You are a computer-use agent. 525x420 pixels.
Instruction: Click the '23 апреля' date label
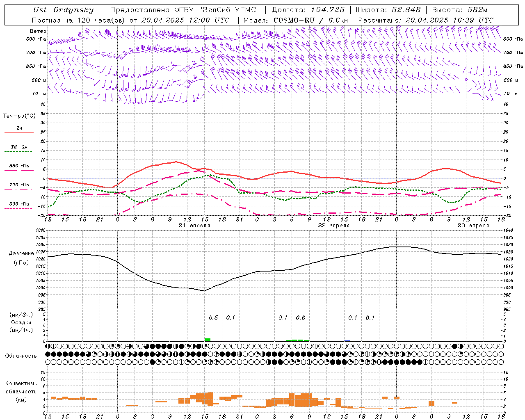(x=473, y=226)
